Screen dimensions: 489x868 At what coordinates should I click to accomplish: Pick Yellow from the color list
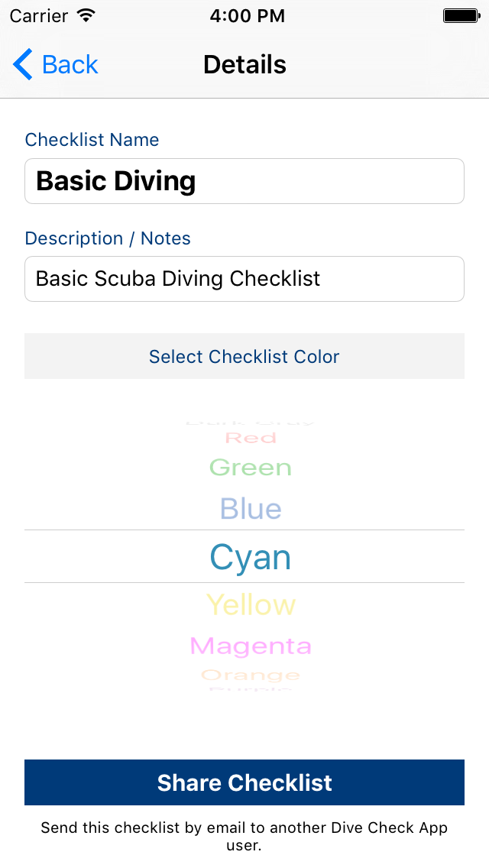point(251,604)
